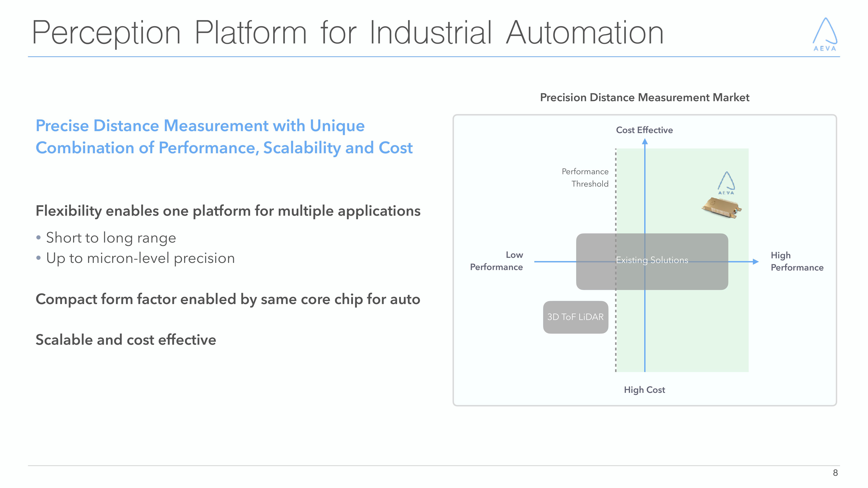Click the 'Cost Effective' axis label
Image resolution: width=868 pixels, height=488 pixels.
(x=644, y=130)
